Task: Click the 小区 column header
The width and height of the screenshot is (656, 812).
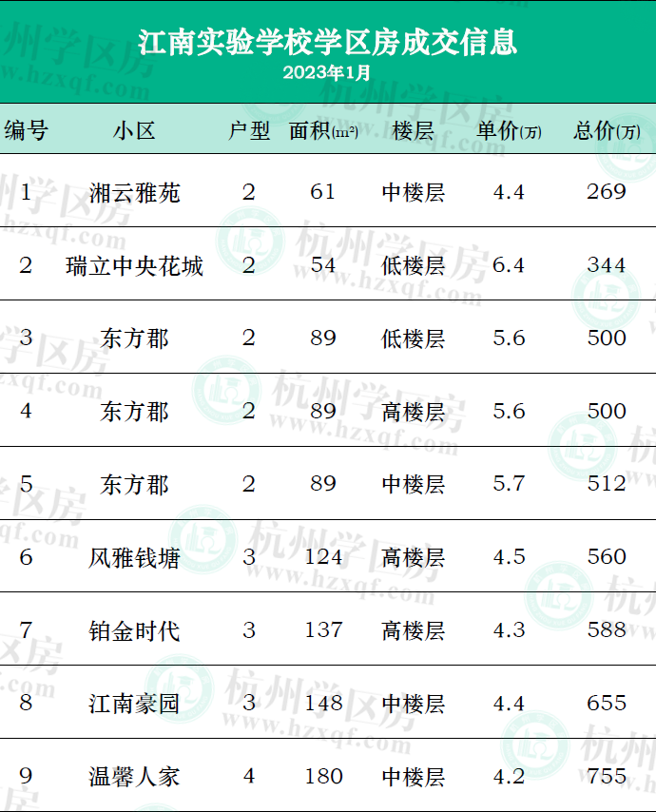Action: tap(135, 131)
